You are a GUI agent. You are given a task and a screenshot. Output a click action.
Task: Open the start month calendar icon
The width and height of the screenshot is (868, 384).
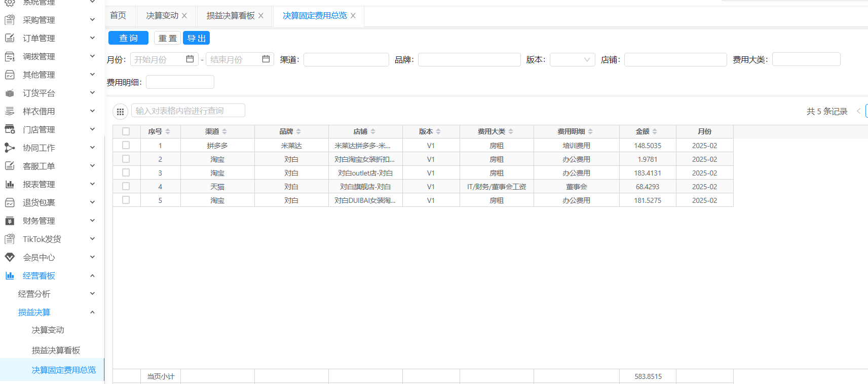tap(190, 59)
